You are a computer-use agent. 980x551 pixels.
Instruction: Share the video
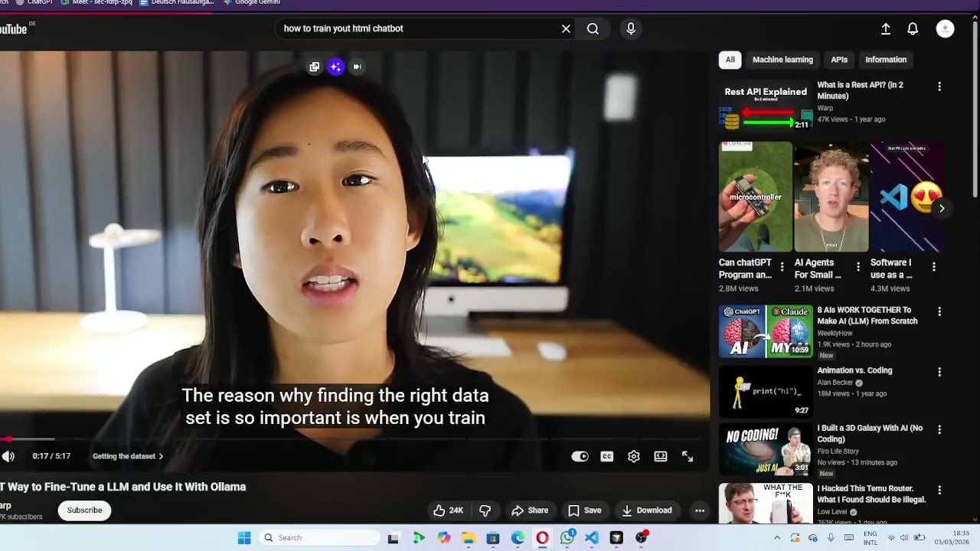[530, 510]
